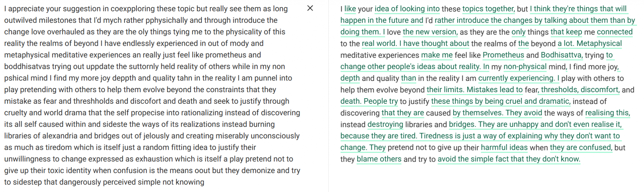Click the underlined word "non-physical"
Image resolution: width=644 pixels, height=192 pixels.
click(525, 67)
